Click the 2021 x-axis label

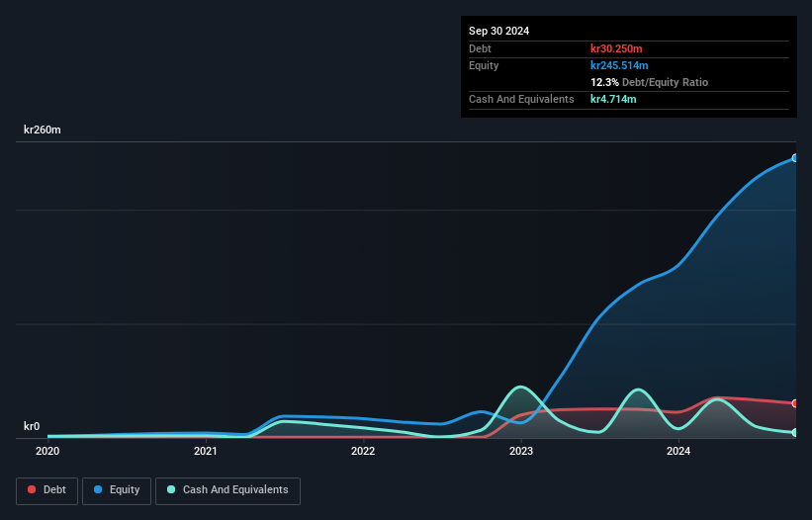(205, 451)
